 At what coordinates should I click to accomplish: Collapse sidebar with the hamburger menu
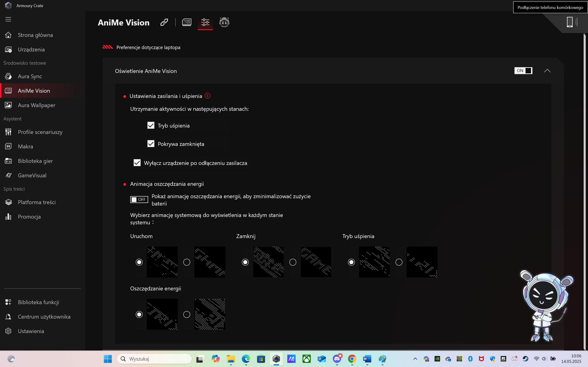8,19
